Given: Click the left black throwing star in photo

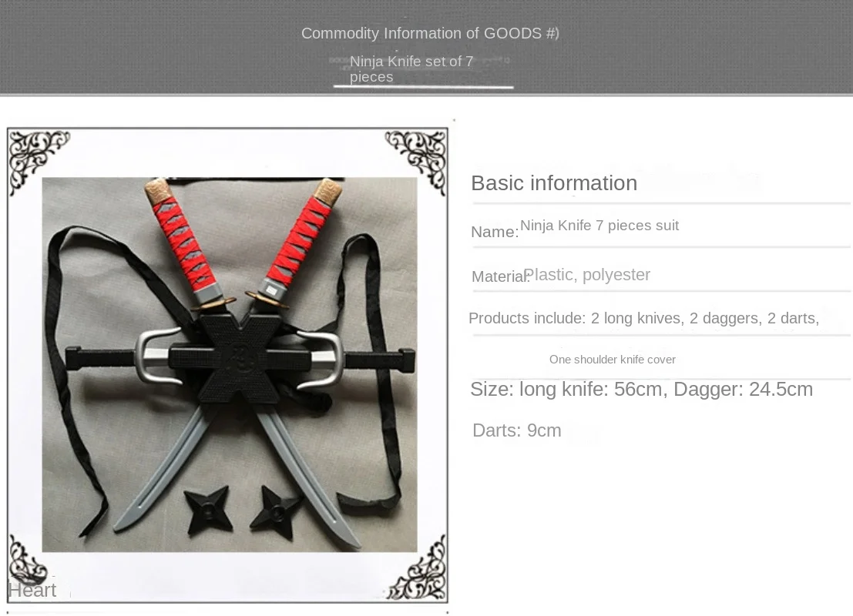Looking at the screenshot, I should coord(208,511).
